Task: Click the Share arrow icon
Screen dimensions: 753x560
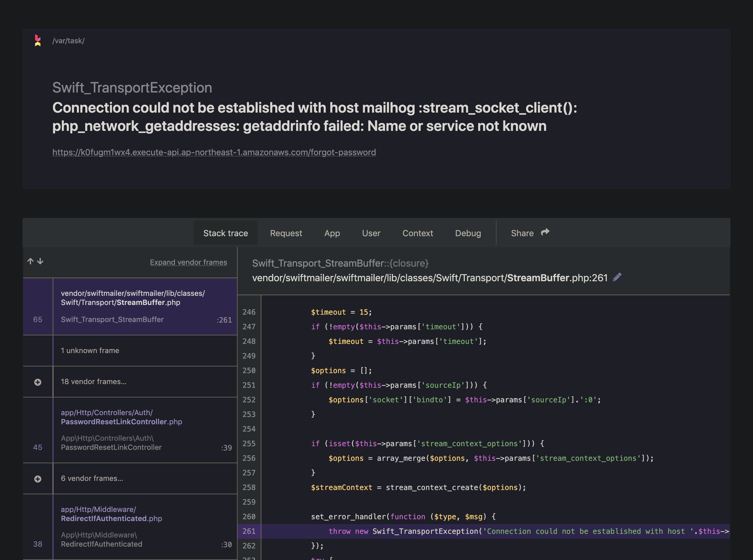Action: pos(545,232)
